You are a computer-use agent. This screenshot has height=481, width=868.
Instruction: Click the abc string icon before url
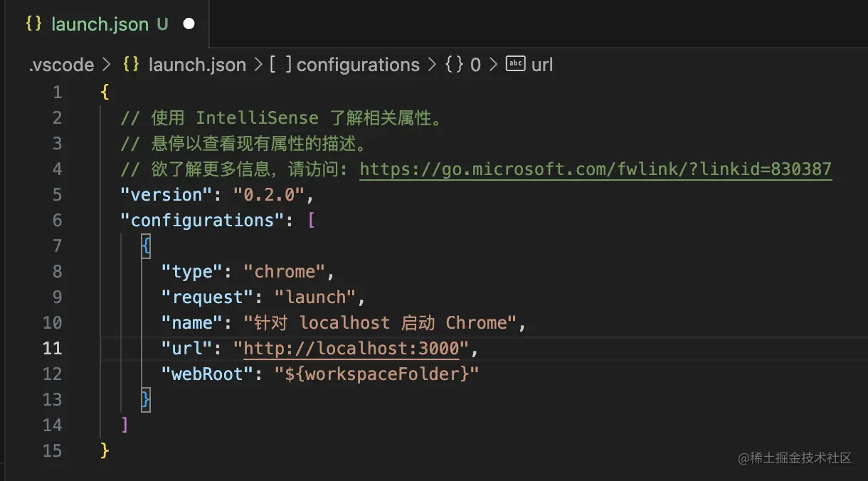[515, 64]
